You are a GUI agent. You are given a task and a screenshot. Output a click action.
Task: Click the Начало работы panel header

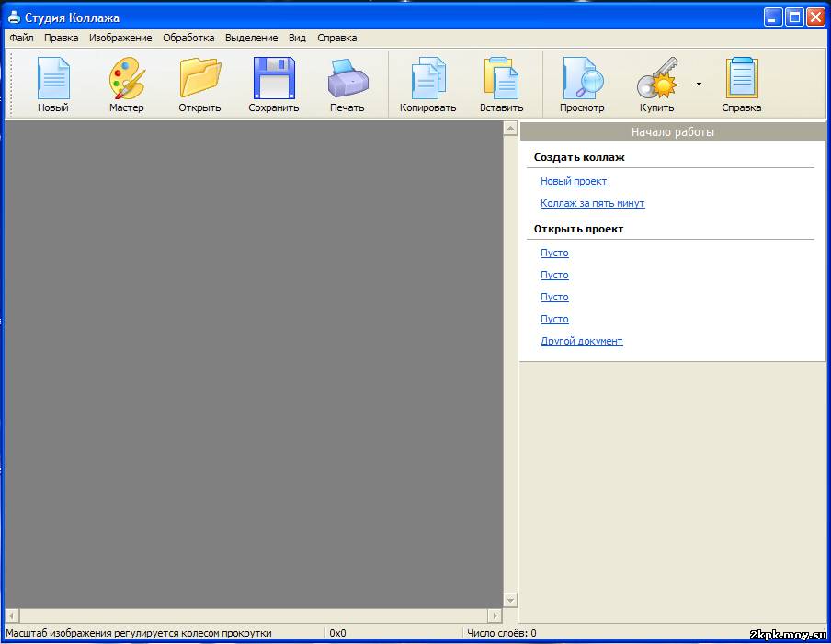click(673, 132)
